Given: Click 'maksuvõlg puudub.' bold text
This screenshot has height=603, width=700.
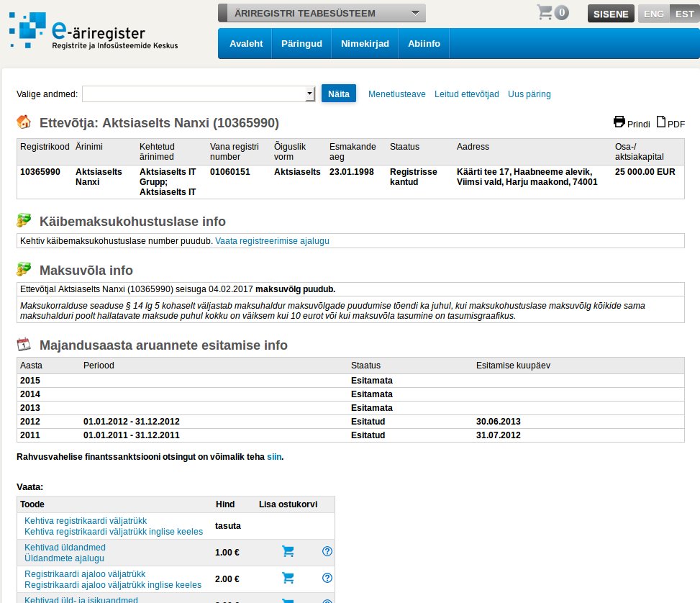Looking at the screenshot, I should click(x=295, y=289).
